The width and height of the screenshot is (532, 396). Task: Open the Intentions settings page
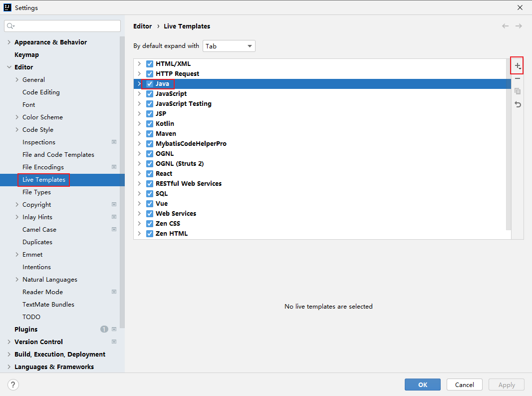coord(36,267)
